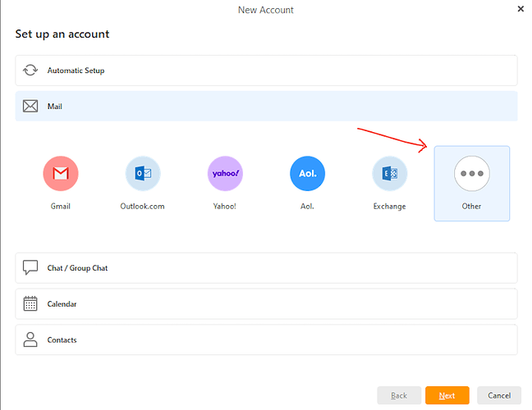532x410 pixels.
Task: Collapse the Mail section header
Action: tap(266, 107)
